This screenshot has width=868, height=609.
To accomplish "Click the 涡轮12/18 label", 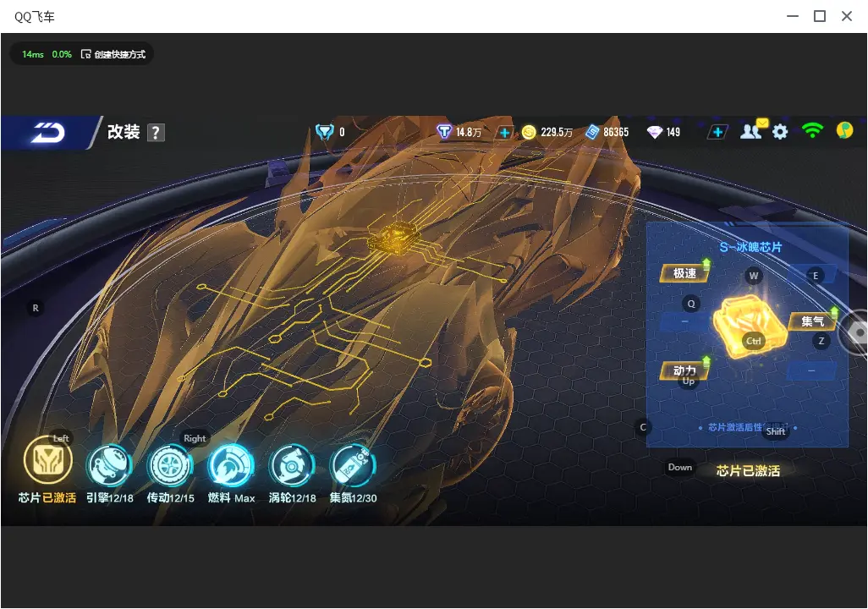I will [292, 497].
